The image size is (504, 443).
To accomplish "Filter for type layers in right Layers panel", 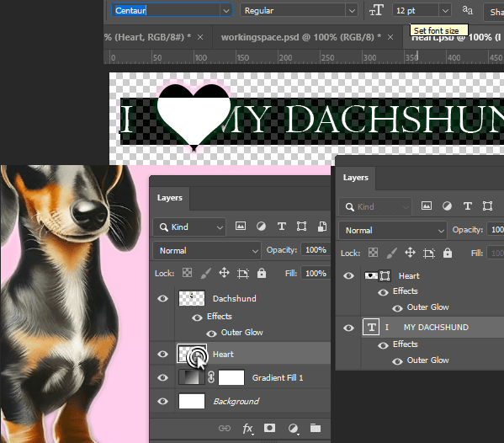I will point(468,205).
